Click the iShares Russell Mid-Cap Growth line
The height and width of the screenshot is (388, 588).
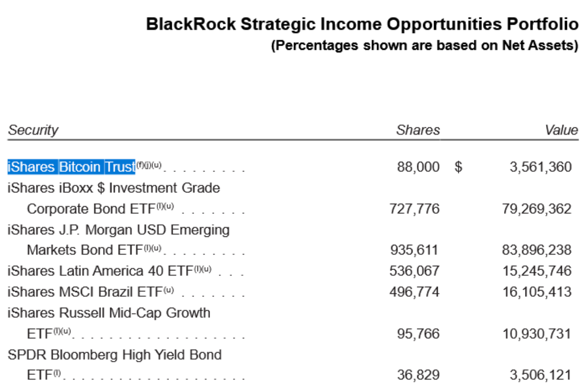click(109, 312)
